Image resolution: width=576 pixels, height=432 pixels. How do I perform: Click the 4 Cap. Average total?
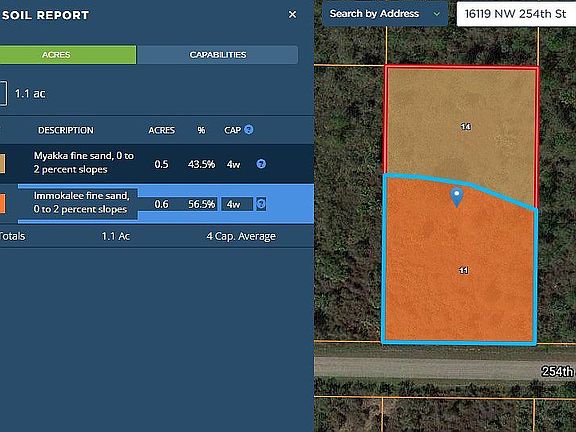pos(241,236)
